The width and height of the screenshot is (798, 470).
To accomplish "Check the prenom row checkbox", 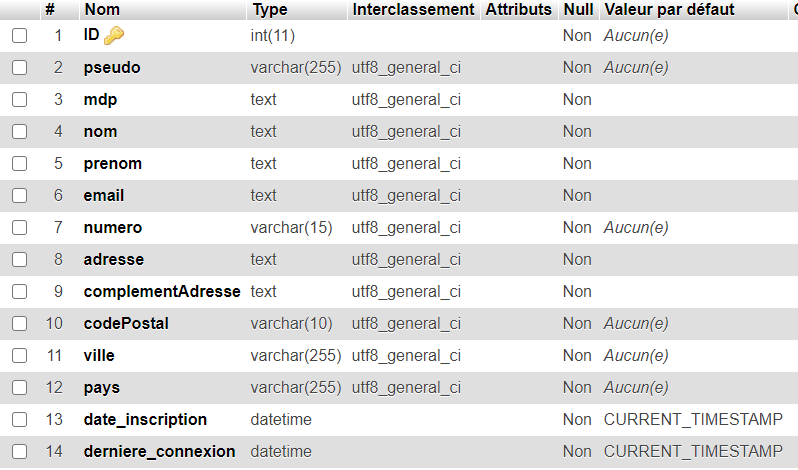I will (x=19, y=164).
